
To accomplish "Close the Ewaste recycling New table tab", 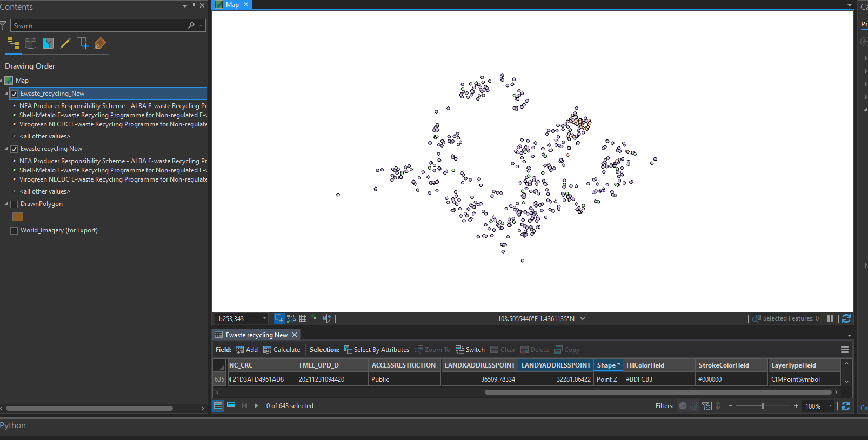I will [295, 335].
